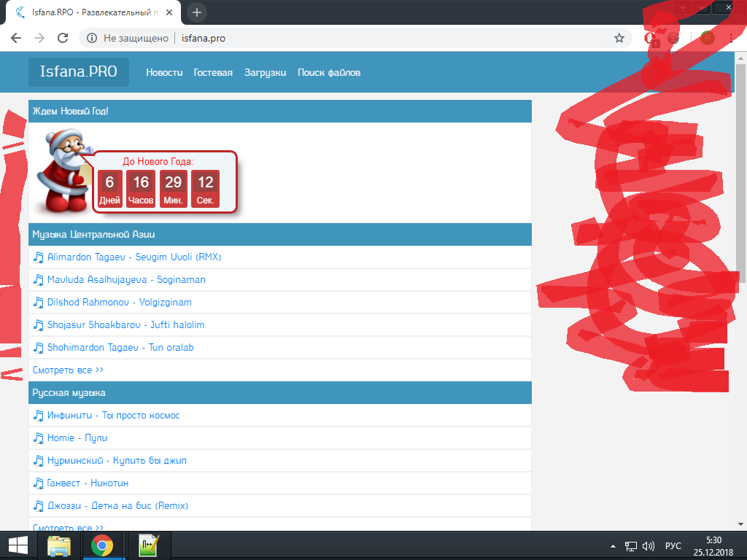Expand 'Смотреть все >>' under Central Asian music
Viewport: 747px width, 560px height.
[68, 370]
